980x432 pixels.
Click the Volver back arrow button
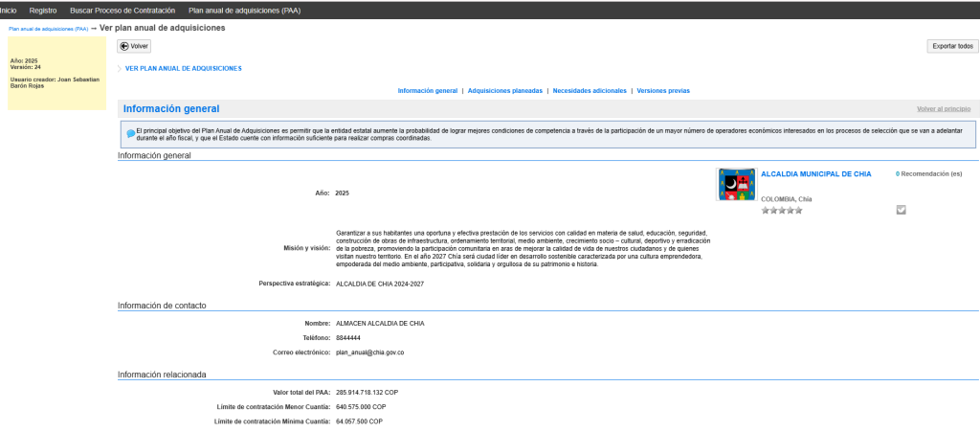click(134, 46)
